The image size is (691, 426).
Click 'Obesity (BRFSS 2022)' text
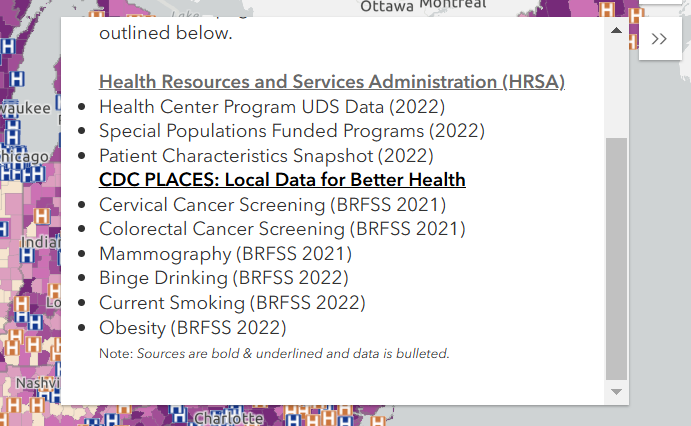click(x=193, y=328)
